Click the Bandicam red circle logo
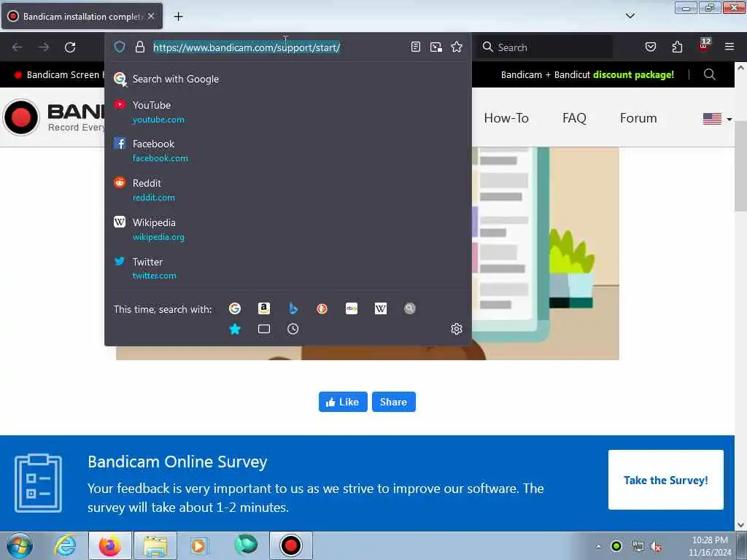 21,117
